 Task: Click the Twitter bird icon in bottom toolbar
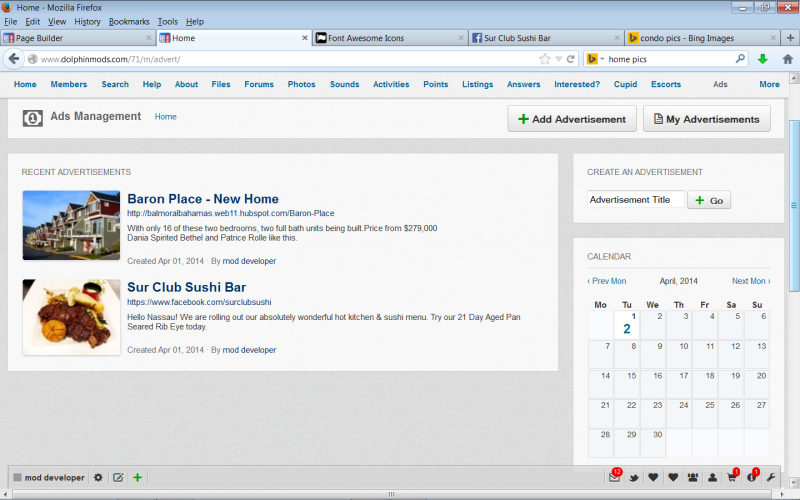coord(634,478)
